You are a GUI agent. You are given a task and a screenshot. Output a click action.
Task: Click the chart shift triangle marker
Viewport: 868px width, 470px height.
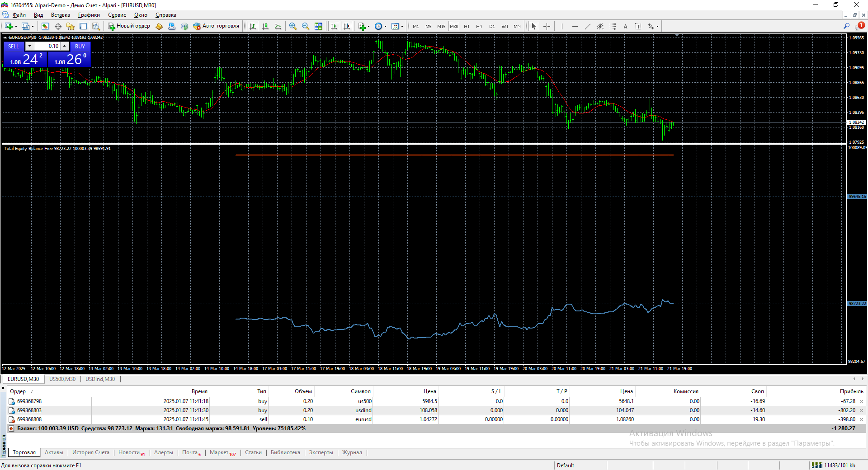[x=677, y=35]
